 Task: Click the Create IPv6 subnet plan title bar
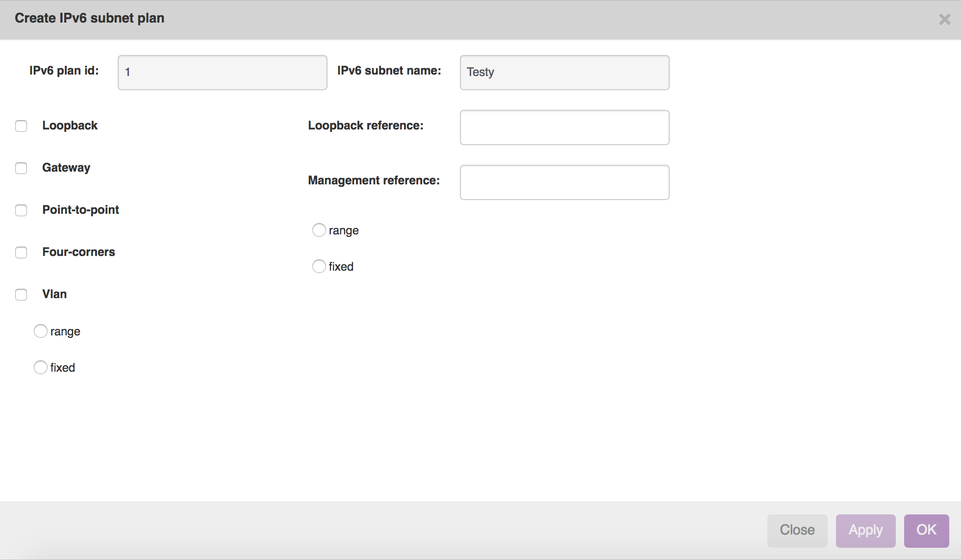[x=90, y=18]
